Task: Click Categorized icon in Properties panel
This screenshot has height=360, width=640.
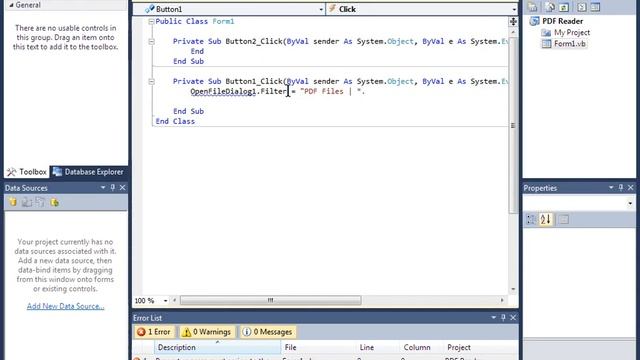Action: click(531, 220)
